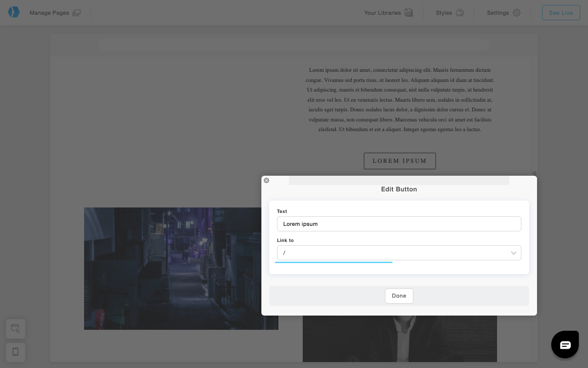Select the LOREM IPSUM page button
This screenshot has height=368, width=588.
(x=399, y=161)
